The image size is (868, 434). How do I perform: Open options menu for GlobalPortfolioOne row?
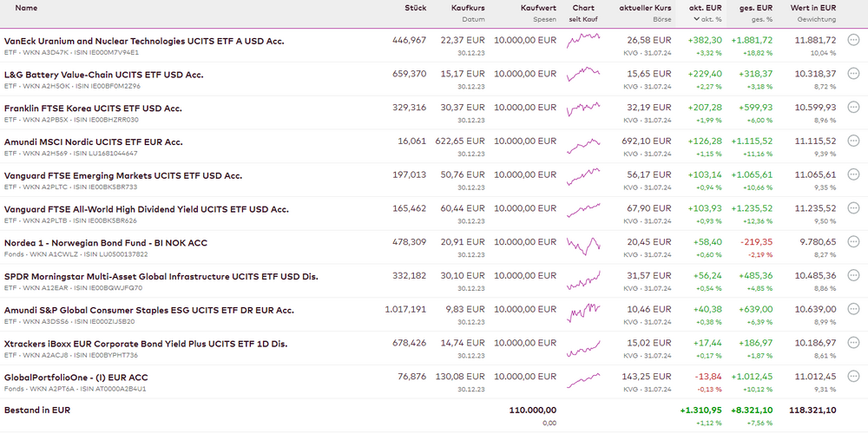[853, 377]
